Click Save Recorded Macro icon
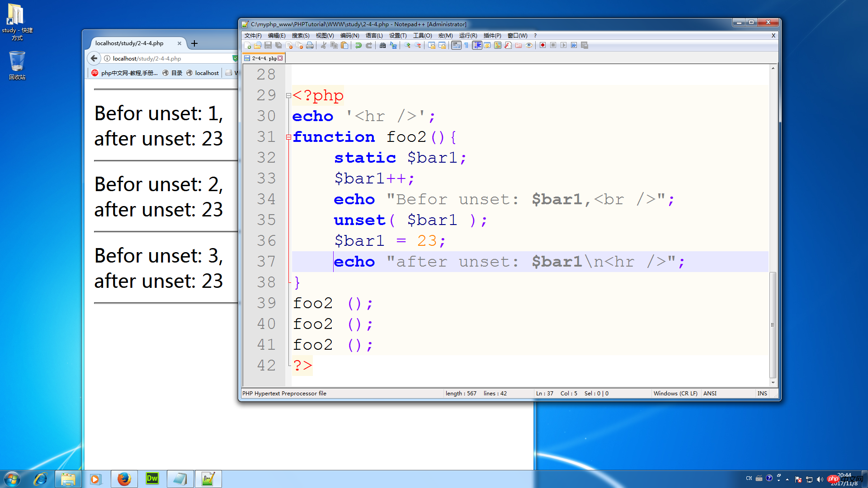 point(585,45)
